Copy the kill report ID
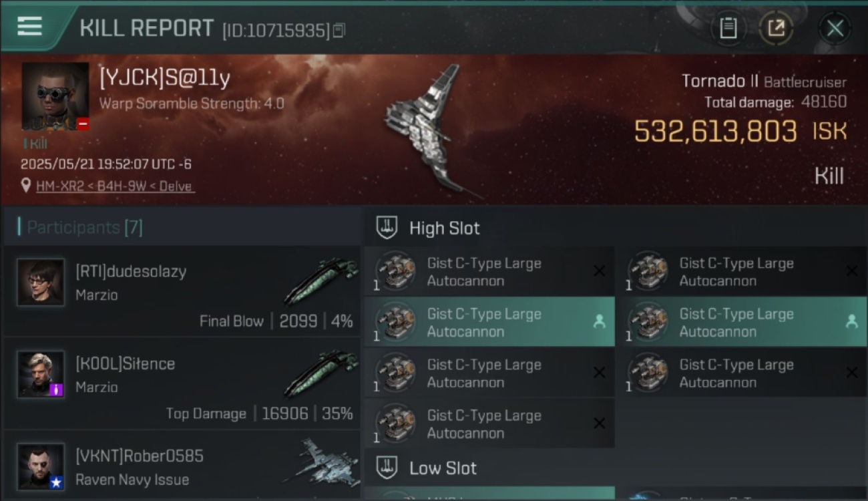Image resolution: width=868 pixels, height=501 pixels. click(x=339, y=31)
